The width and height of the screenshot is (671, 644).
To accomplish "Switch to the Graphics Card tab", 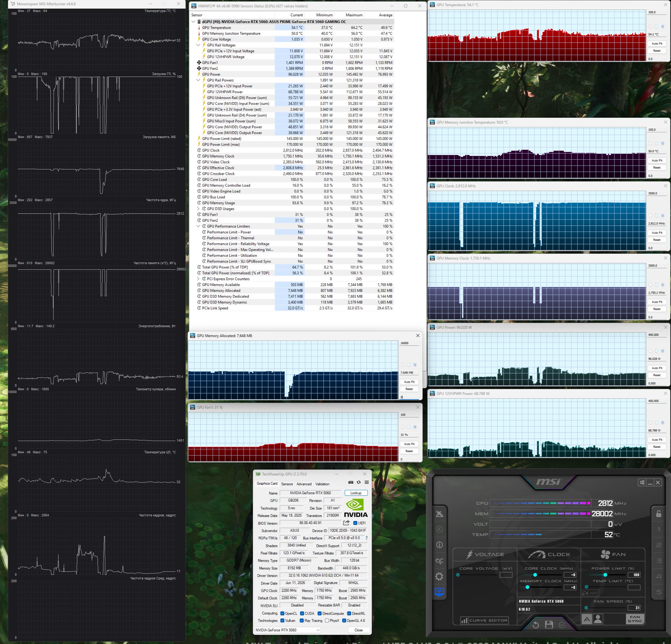I will pyautogui.click(x=267, y=483).
